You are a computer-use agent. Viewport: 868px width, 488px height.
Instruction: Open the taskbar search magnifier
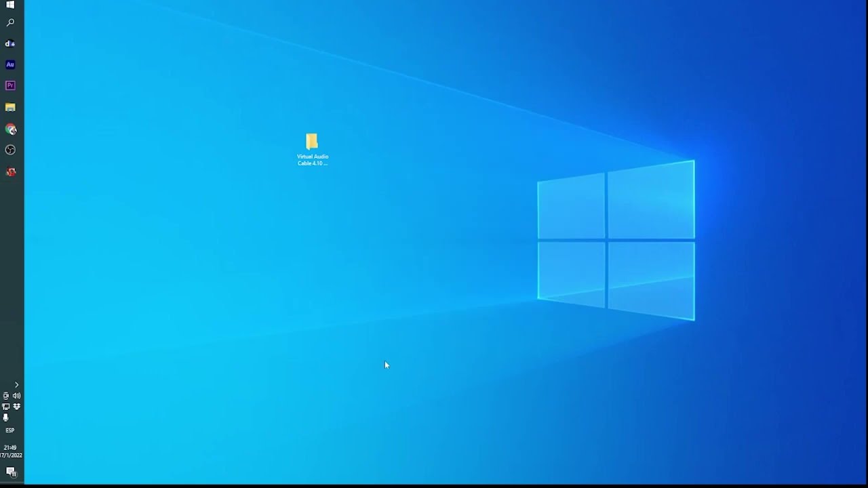click(10, 23)
